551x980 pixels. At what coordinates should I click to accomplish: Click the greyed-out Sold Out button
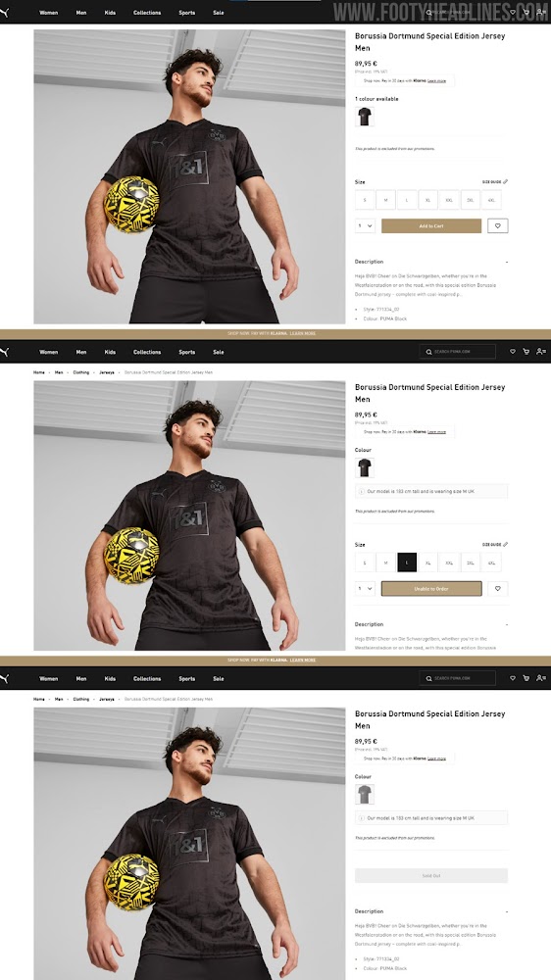coord(431,875)
